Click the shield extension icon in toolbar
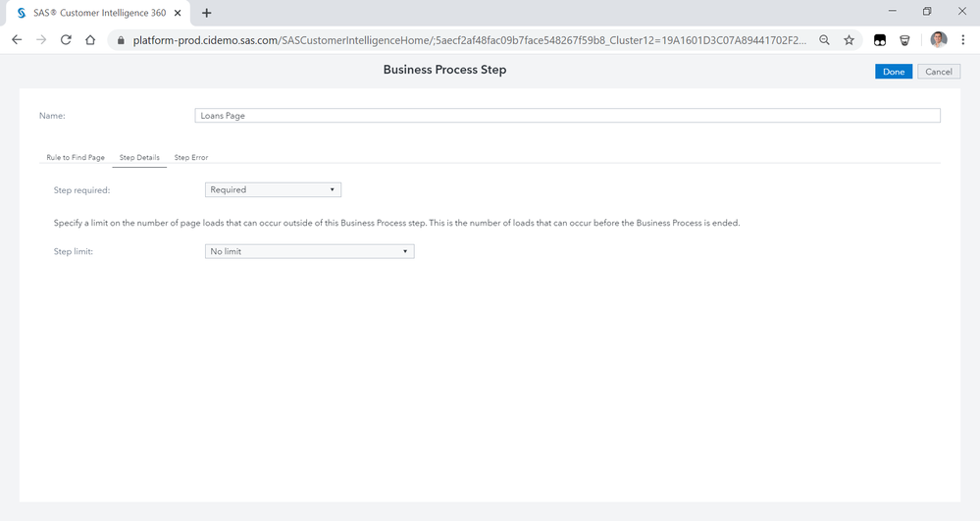This screenshot has height=521, width=980. point(904,40)
